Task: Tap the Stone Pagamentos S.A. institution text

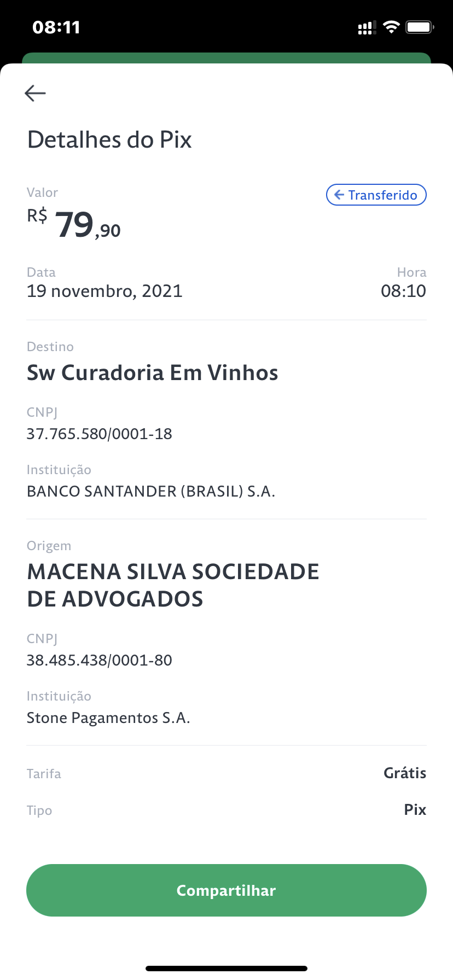Action: point(108,717)
